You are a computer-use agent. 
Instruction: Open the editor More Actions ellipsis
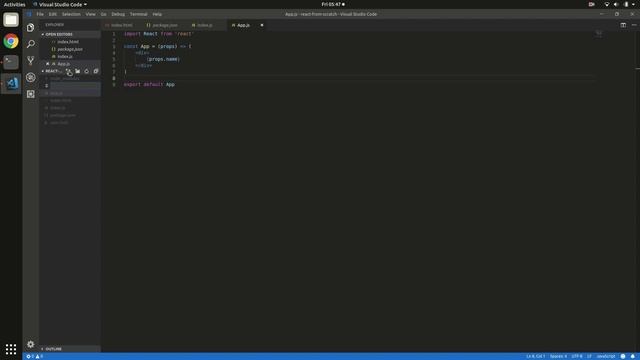[634, 25]
